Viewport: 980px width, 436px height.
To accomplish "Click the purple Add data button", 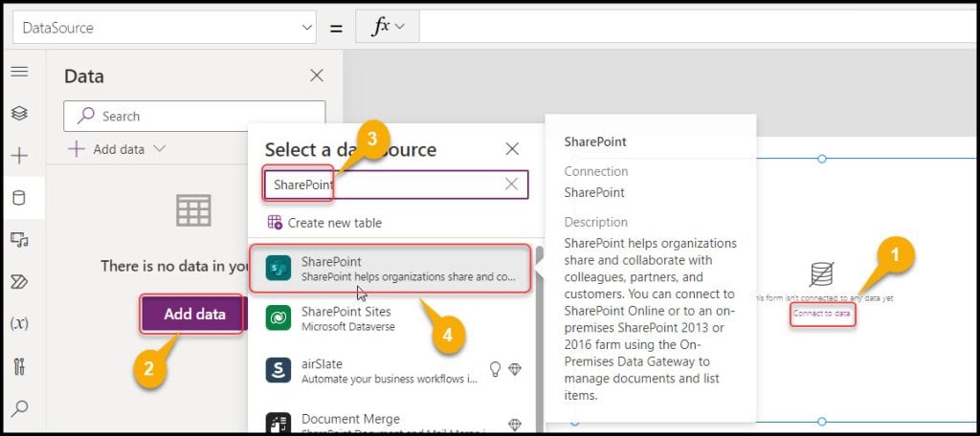I will 194,315.
